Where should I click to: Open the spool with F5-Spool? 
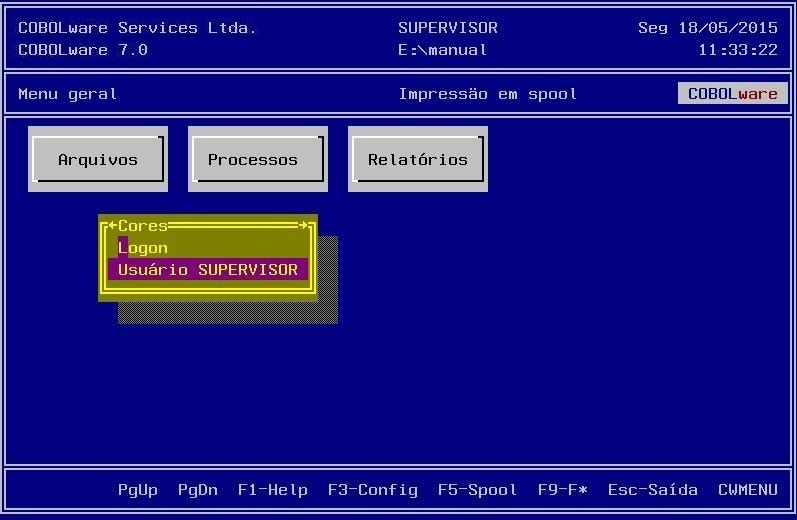477,490
